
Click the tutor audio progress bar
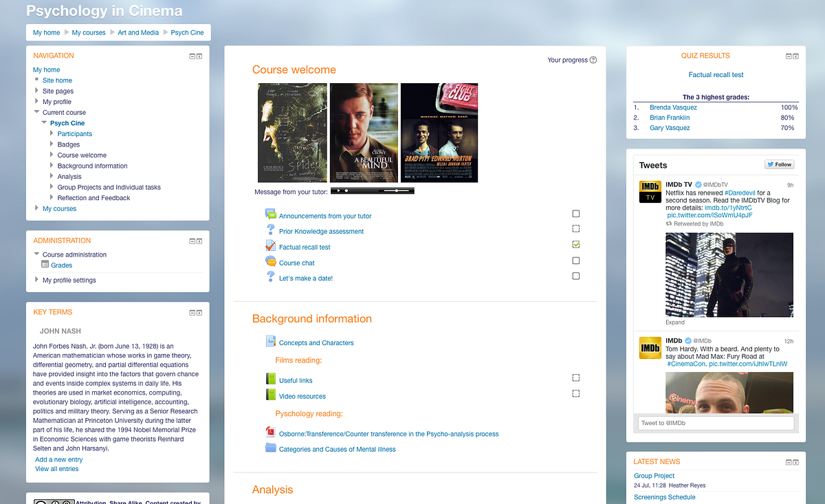(361, 190)
